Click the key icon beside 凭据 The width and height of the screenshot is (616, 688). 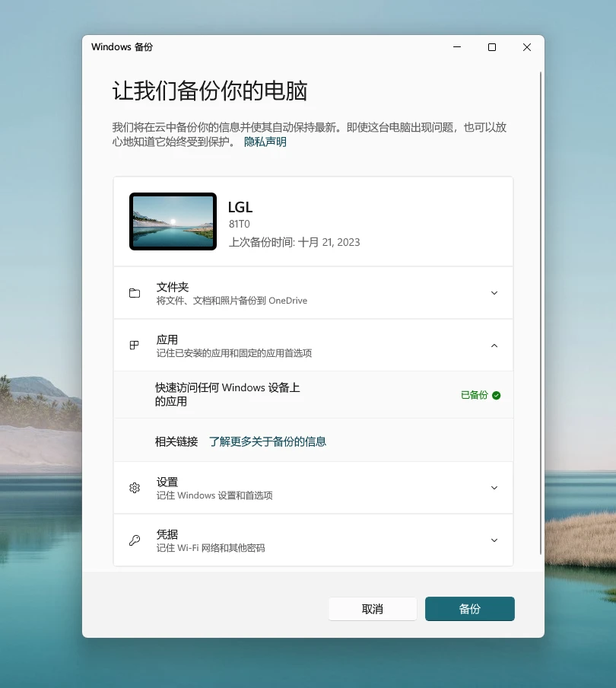click(x=135, y=540)
